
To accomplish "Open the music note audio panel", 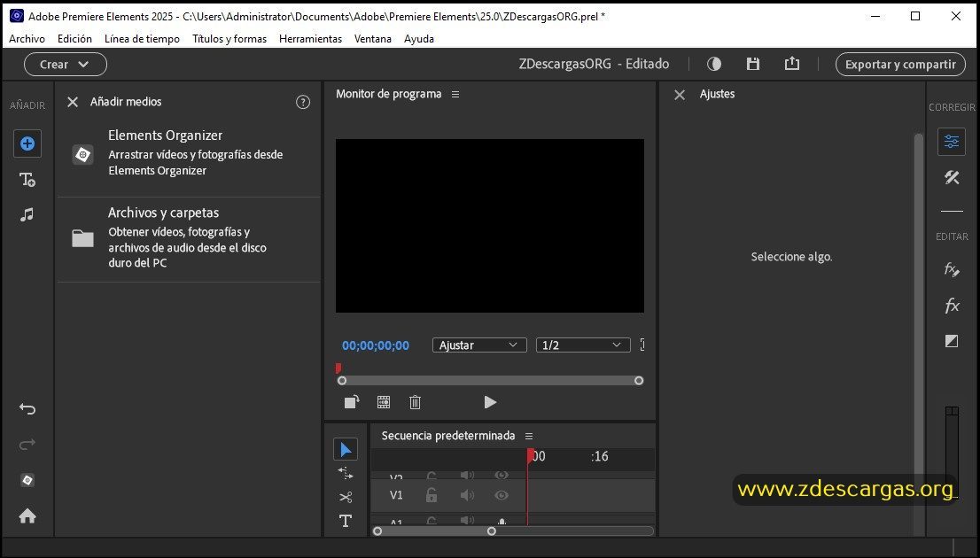I will pyautogui.click(x=27, y=215).
